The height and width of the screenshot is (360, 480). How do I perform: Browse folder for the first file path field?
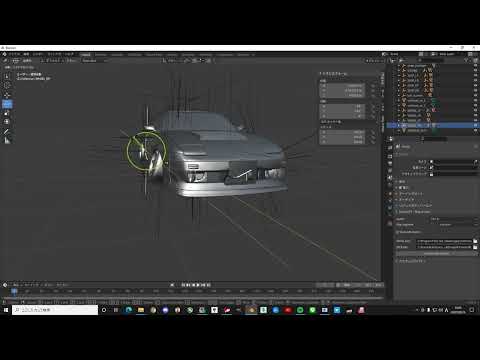click(475, 241)
